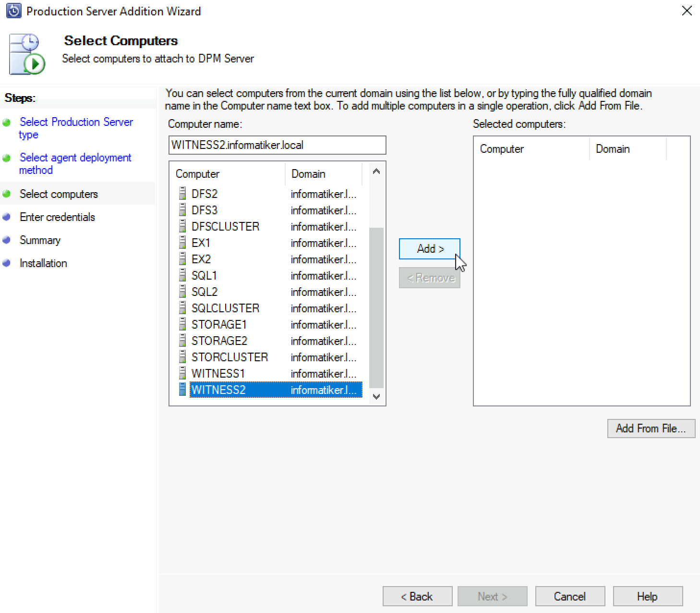700x613 pixels.
Task: Go to Select computers step
Action: (59, 194)
